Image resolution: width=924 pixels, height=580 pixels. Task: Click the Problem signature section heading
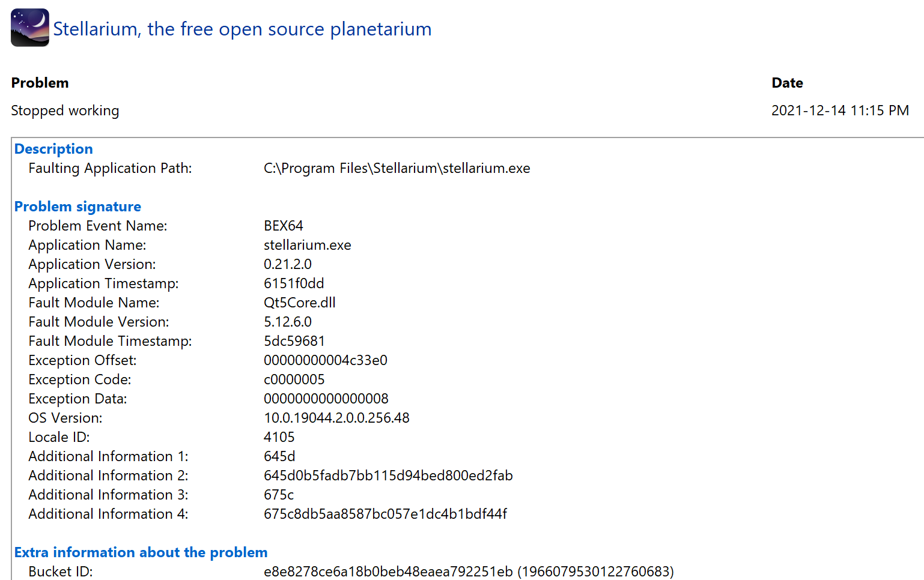pos(78,207)
